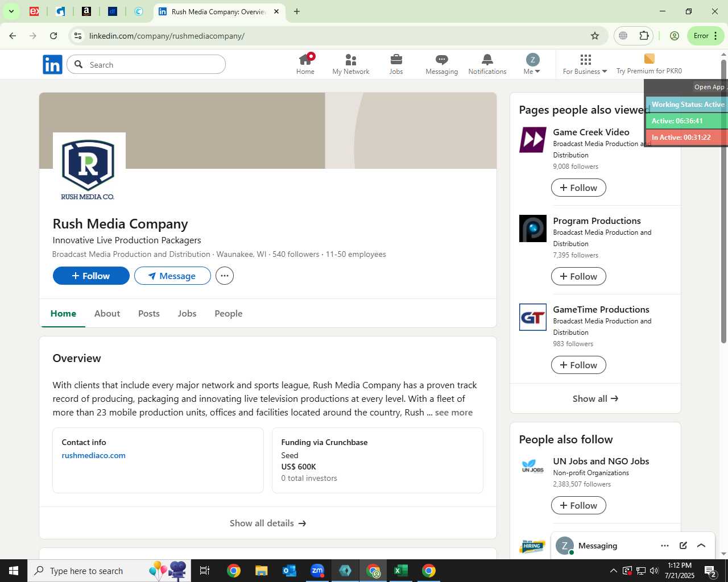Open UN Jobs and NGO Jobs page
Image resolution: width=728 pixels, height=582 pixels.
[601, 461]
